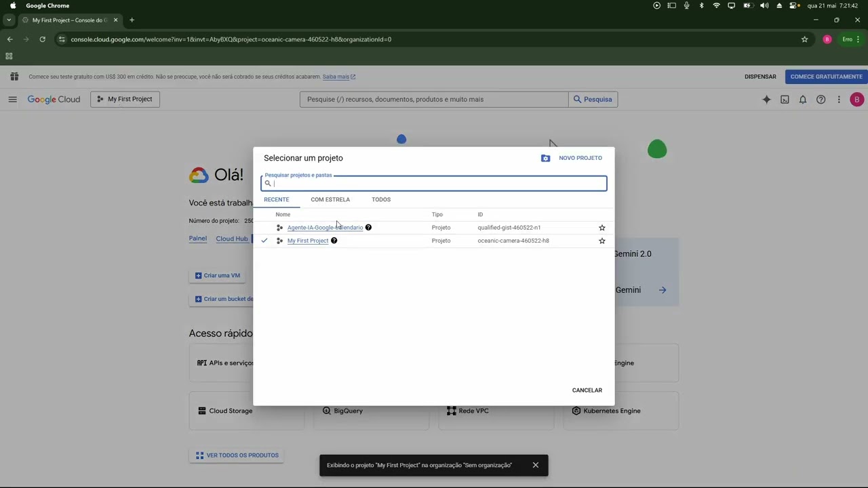Open the Gemini sparkle assistant icon
Viewport: 868px width, 488px height.
point(766,99)
